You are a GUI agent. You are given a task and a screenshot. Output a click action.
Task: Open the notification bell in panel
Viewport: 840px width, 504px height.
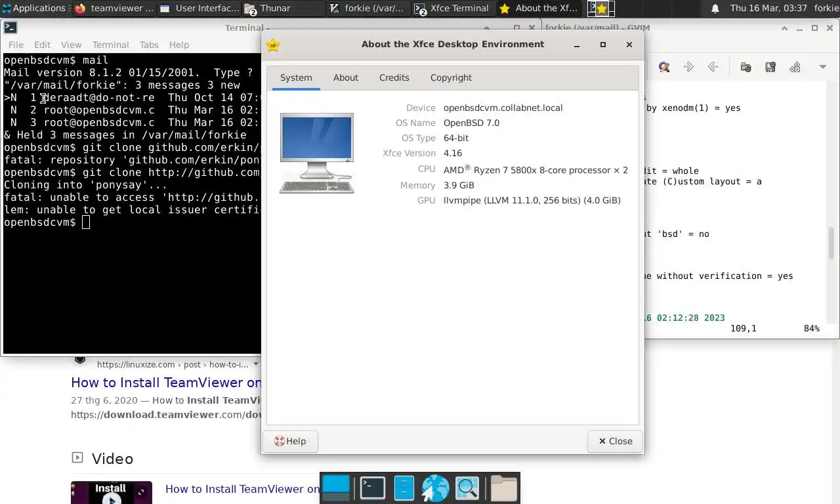pos(715,9)
